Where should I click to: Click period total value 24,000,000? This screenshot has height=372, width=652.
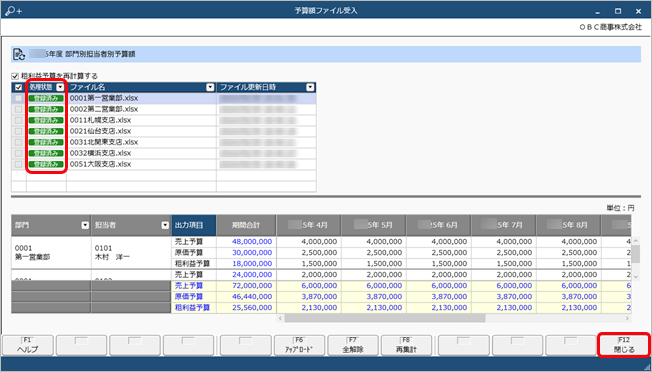252,275
